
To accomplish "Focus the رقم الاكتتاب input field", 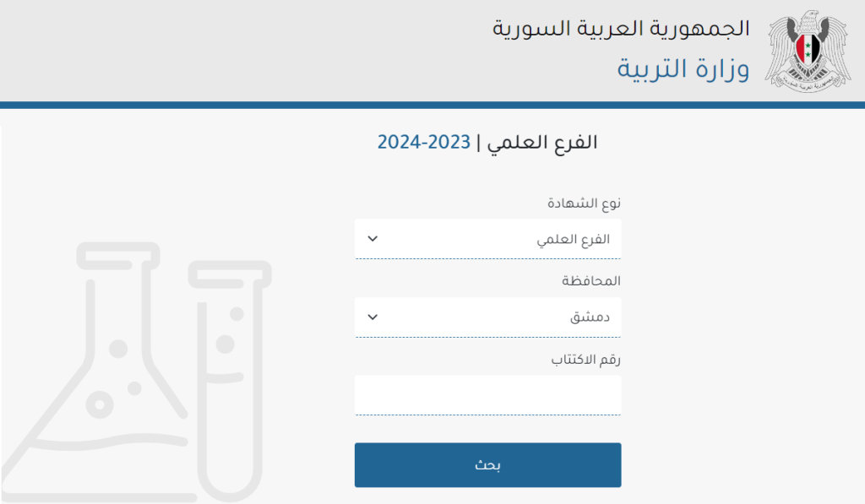I will click(x=487, y=395).
